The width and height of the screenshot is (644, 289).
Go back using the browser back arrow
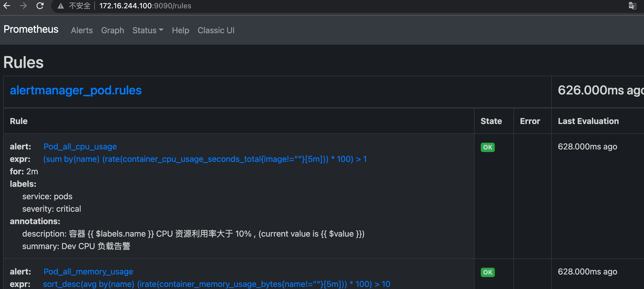click(x=7, y=6)
